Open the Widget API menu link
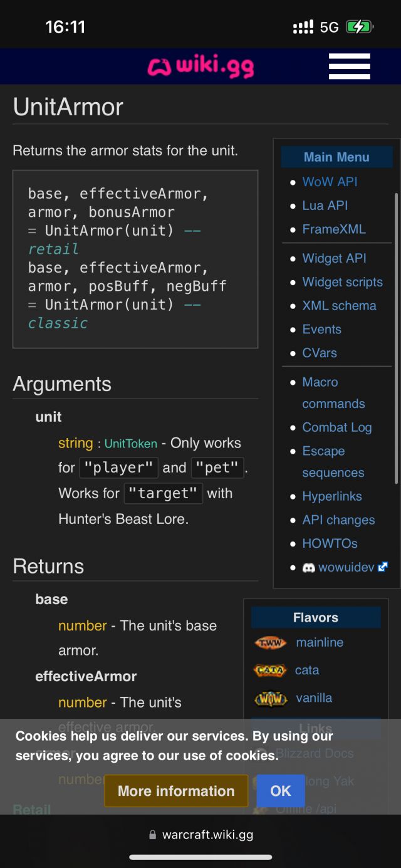This screenshot has width=401, height=868. (x=334, y=258)
